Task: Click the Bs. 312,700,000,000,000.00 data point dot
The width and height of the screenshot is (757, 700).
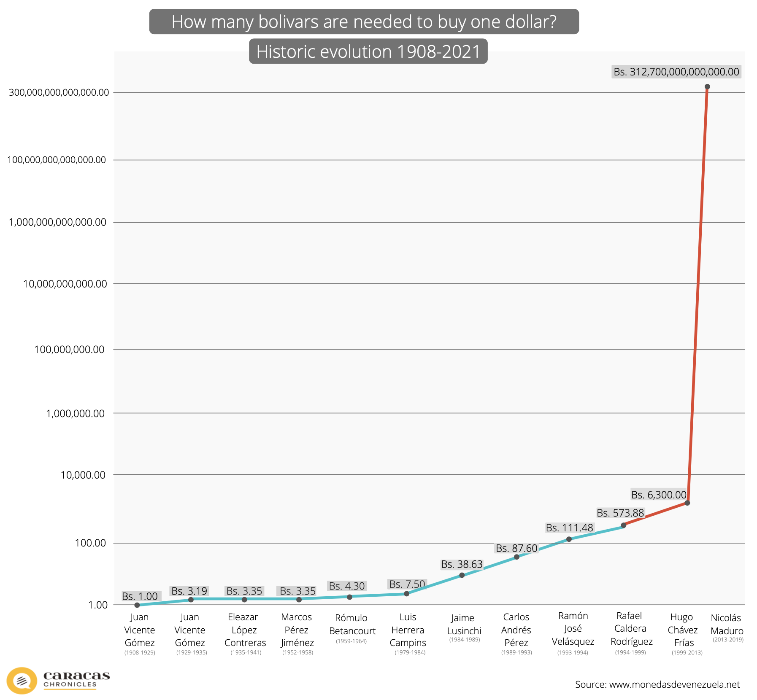Action: [707, 87]
